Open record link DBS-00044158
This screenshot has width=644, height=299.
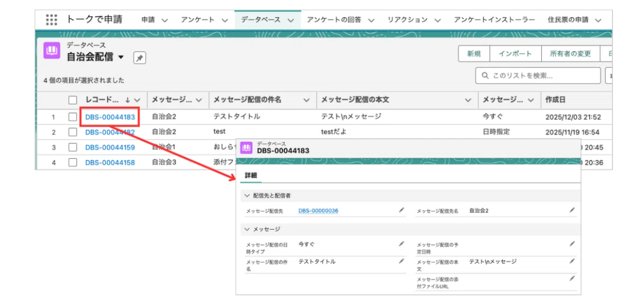(x=110, y=163)
